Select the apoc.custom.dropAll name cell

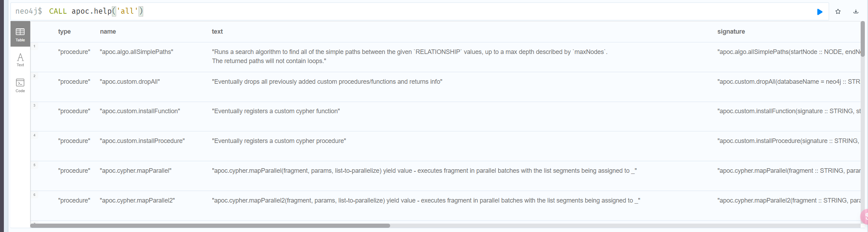tap(130, 82)
